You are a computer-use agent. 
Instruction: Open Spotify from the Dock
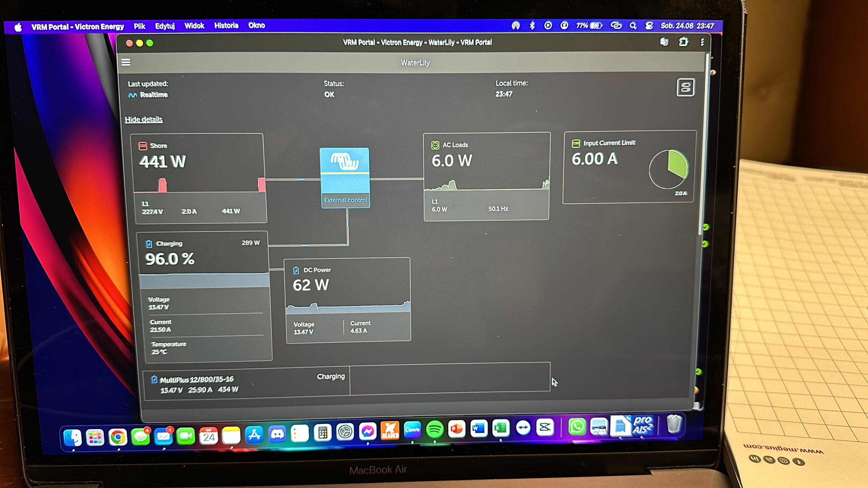point(435,430)
